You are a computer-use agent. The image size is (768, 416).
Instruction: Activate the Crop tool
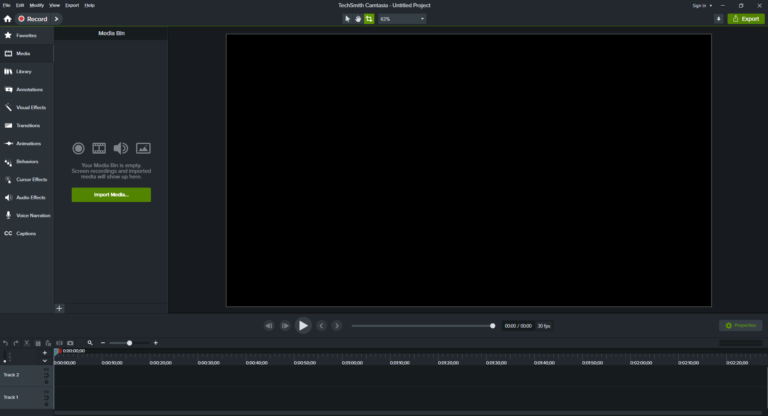(369, 19)
